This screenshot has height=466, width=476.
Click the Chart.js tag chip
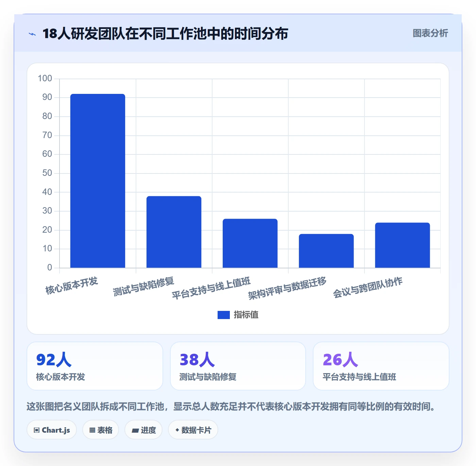pyautogui.click(x=52, y=430)
